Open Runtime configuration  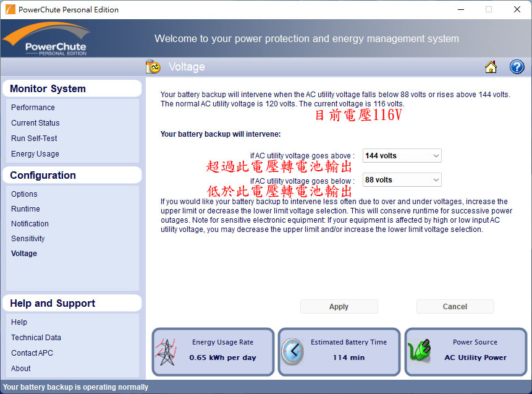[x=25, y=209]
